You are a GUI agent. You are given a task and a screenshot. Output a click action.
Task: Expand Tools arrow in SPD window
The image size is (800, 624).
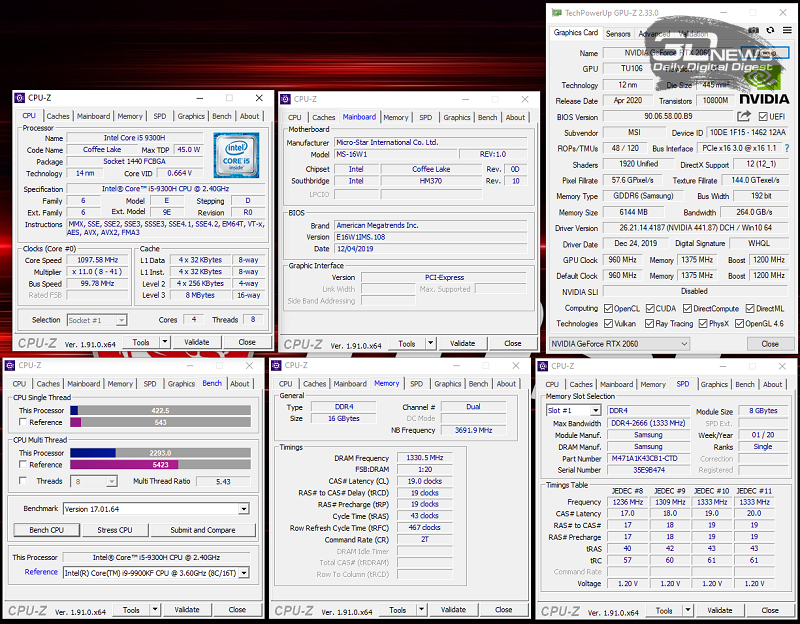pyautogui.click(x=688, y=610)
